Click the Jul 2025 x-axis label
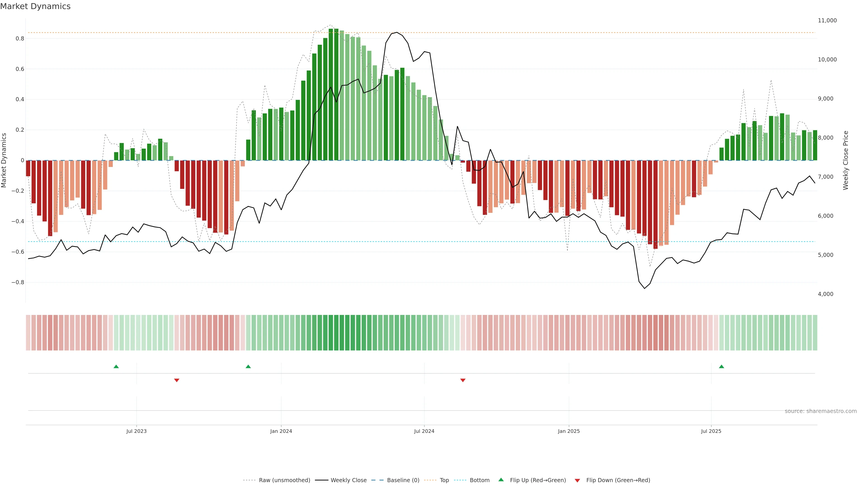868x488 pixels. pyautogui.click(x=711, y=431)
